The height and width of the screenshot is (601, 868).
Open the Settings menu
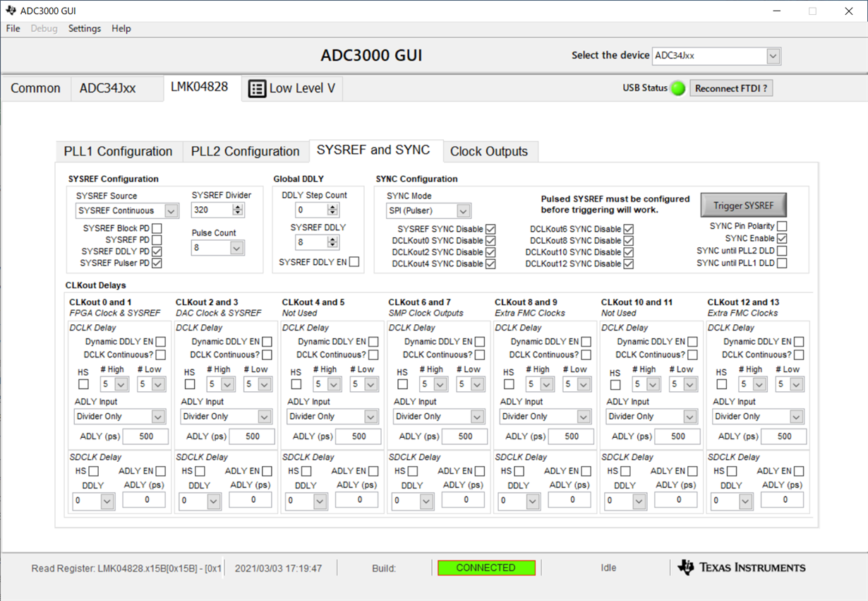[85, 28]
